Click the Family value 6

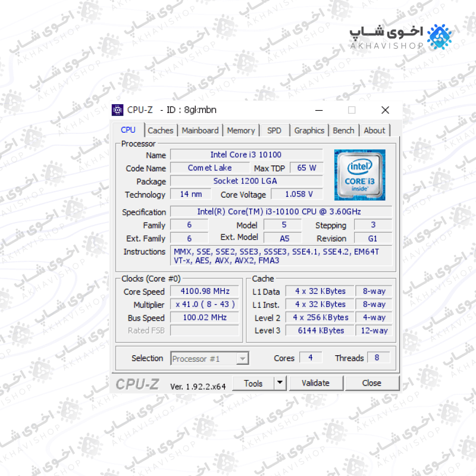click(x=189, y=225)
